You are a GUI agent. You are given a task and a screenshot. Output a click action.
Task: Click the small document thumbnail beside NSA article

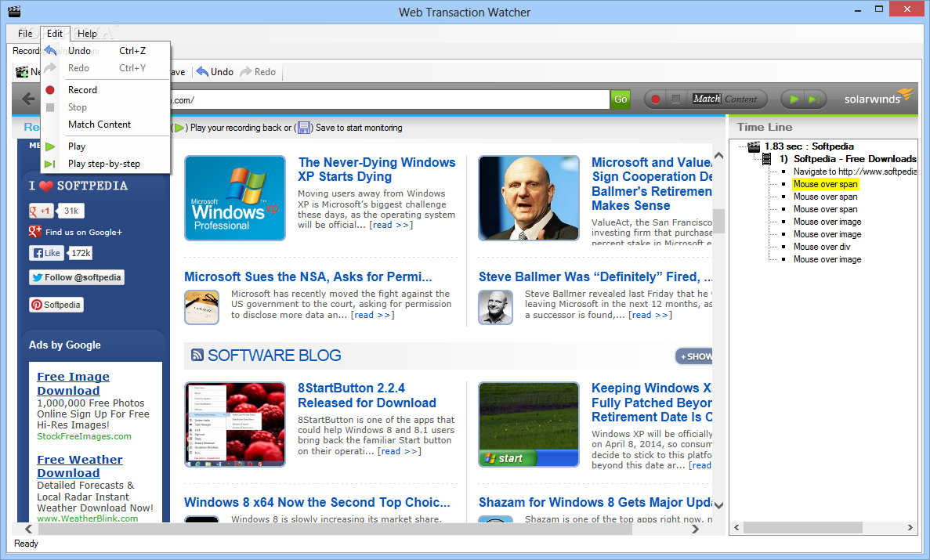[201, 307]
